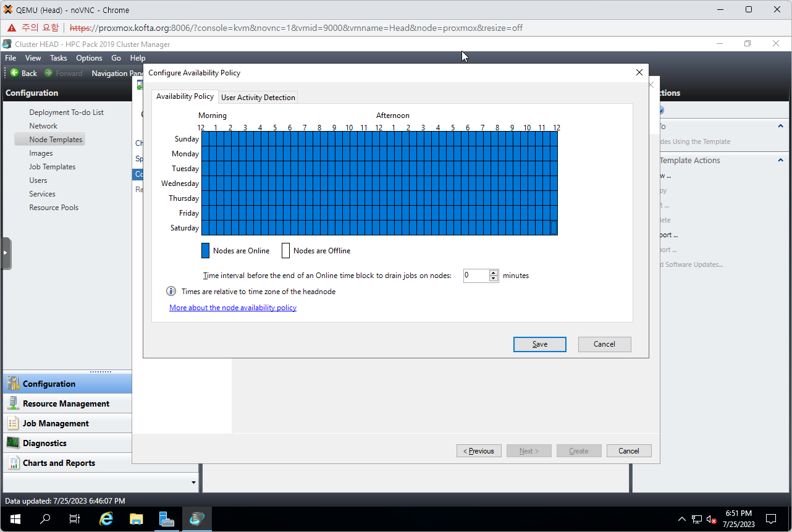The image size is (792, 532).
Task: Click the Back arrow icon
Action: tap(14, 73)
